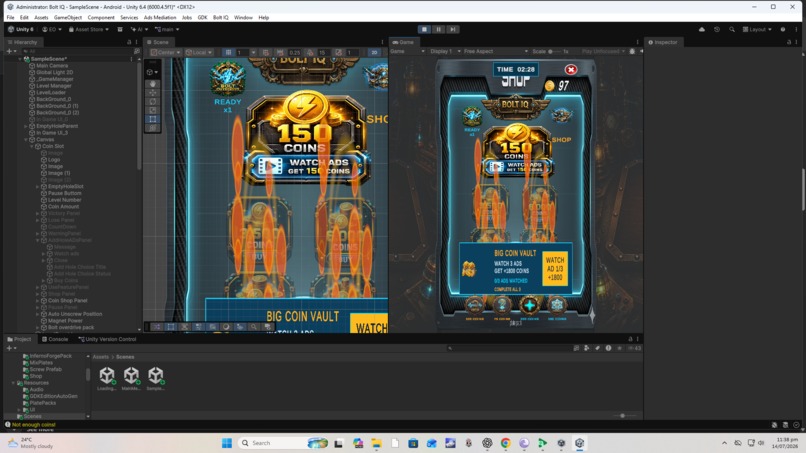Click the package manager icon in top toolbar

pyautogui.click(x=120, y=29)
